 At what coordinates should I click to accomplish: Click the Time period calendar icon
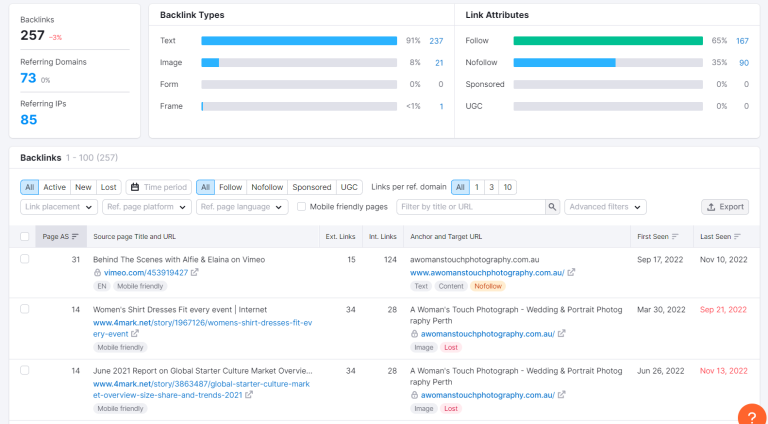(x=135, y=187)
